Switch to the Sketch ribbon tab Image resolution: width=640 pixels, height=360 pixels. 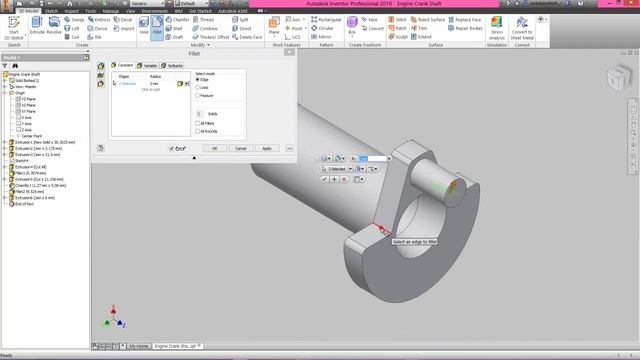coord(51,11)
